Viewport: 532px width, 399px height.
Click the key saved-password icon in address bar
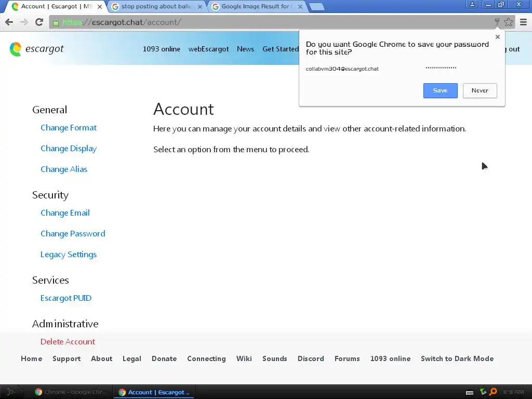[497, 22]
